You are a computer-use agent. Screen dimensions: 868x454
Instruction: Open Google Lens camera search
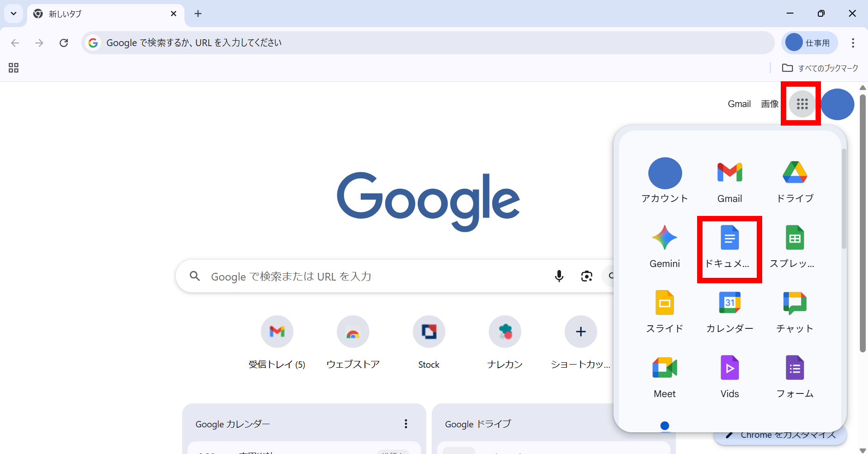click(586, 276)
